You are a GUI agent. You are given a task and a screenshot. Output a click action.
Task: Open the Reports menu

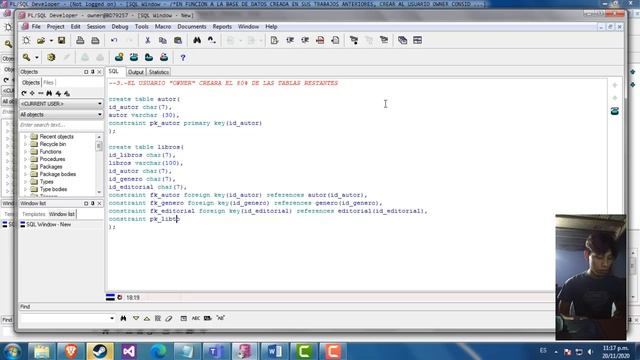(x=222, y=27)
